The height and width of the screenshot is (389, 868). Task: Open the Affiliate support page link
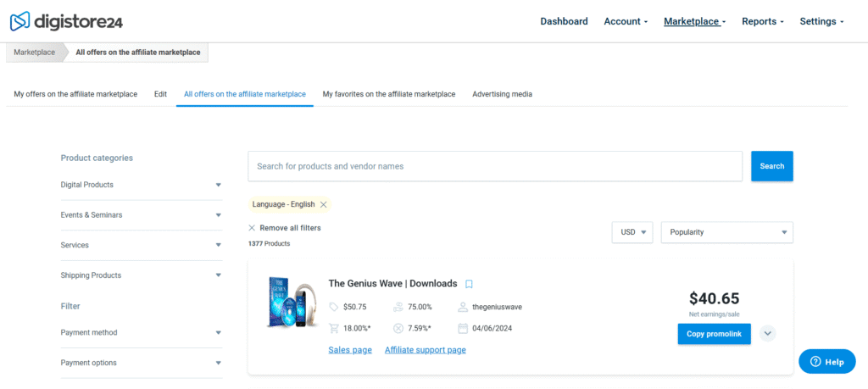pos(426,350)
